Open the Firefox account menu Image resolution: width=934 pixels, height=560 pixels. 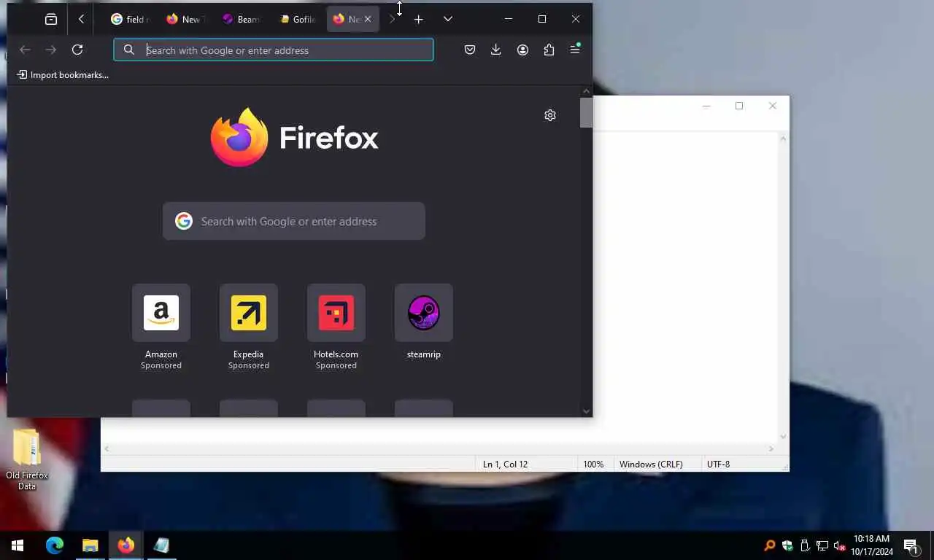522,50
